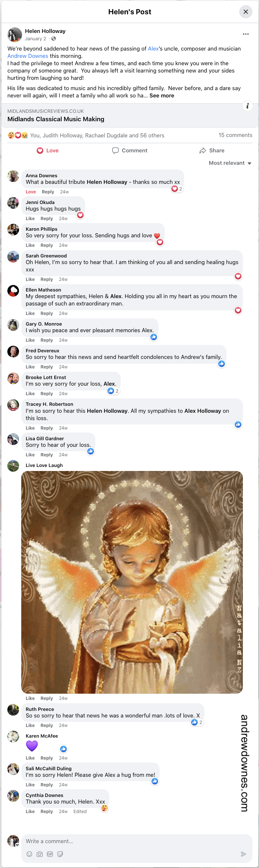The height and width of the screenshot is (868, 259).
Task: Love the post using the Love button
Action: coord(47,150)
